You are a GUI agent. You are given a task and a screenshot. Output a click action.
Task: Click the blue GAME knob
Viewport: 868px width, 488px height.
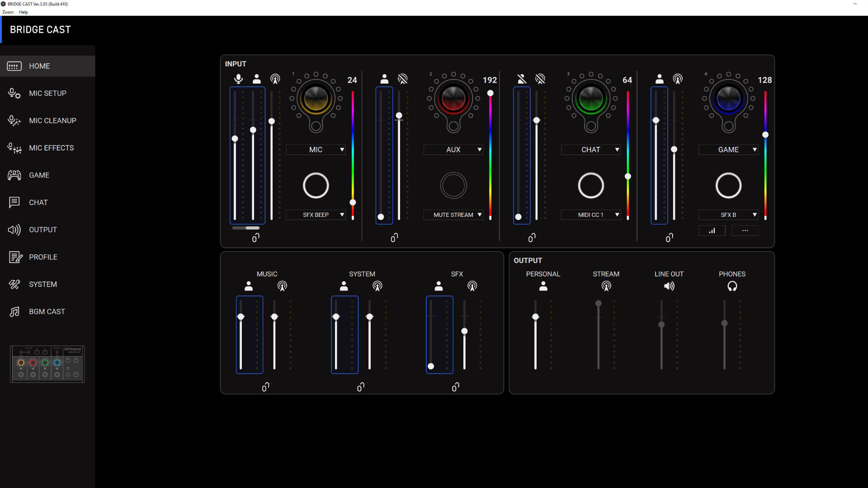728,99
